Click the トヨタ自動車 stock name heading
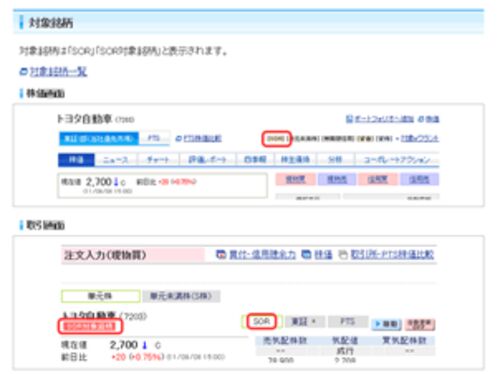Image resolution: width=500 pixels, height=374 pixels. point(85,119)
